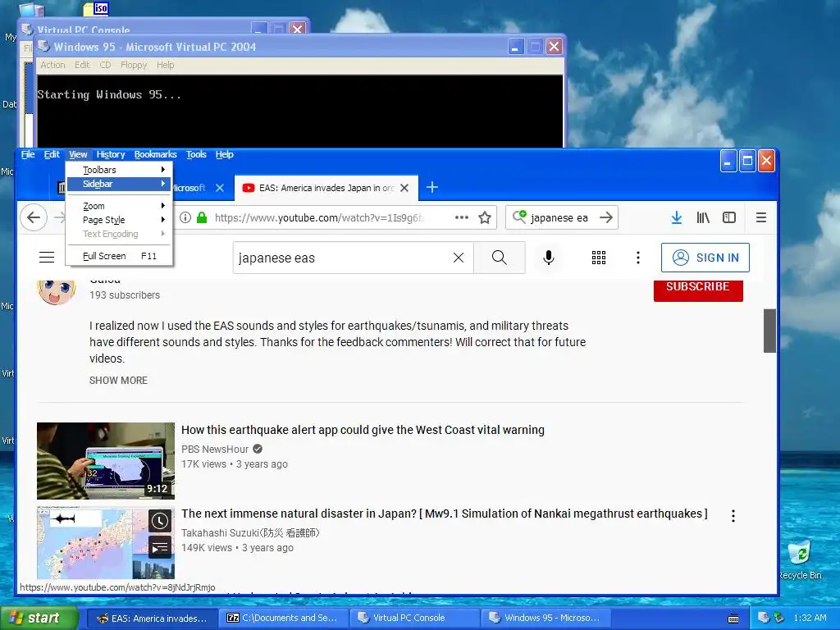Click search engine magnifier icon in Firefox search box
The image size is (840, 630).
pyautogui.click(x=519, y=217)
